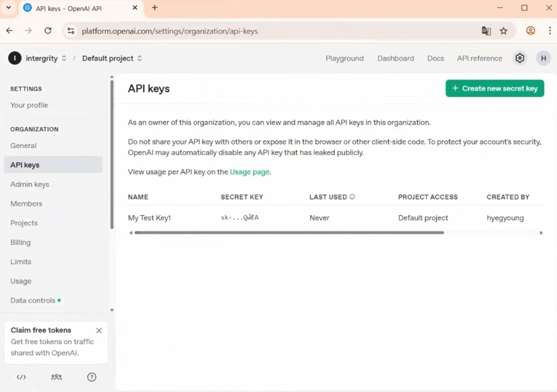This screenshot has width=557, height=392.
Task: Open the help question mark icon
Action: pyautogui.click(x=92, y=377)
